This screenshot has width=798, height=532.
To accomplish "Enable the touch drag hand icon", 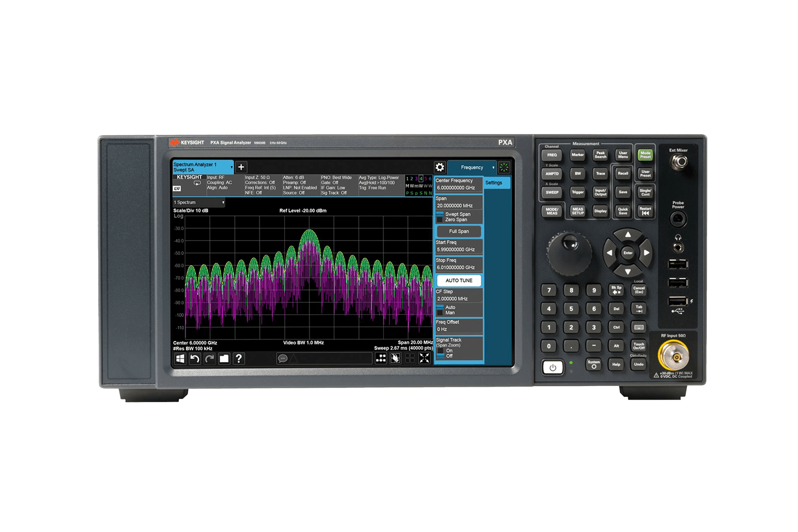I will tap(395, 358).
